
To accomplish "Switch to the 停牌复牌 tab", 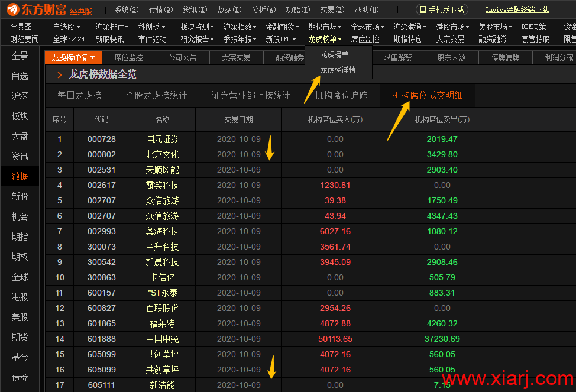I will click(x=506, y=58).
